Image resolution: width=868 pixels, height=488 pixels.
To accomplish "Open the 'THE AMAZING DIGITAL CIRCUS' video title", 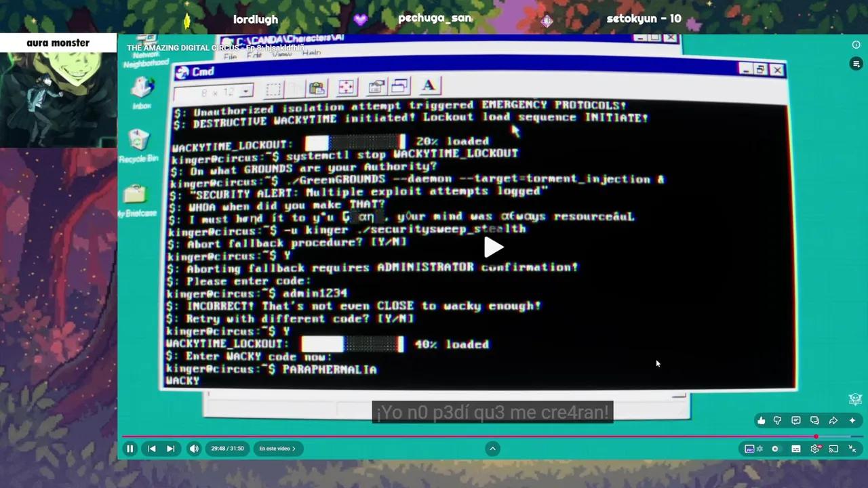I will click(x=215, y=48).
